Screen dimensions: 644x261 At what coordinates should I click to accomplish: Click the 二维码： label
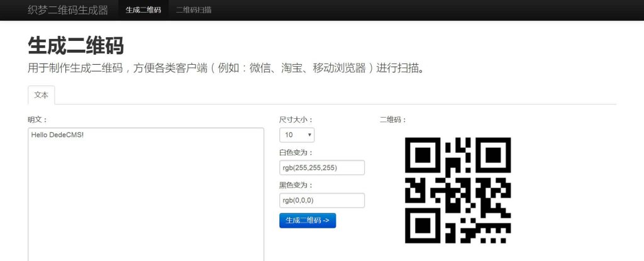tap(393, 119)
